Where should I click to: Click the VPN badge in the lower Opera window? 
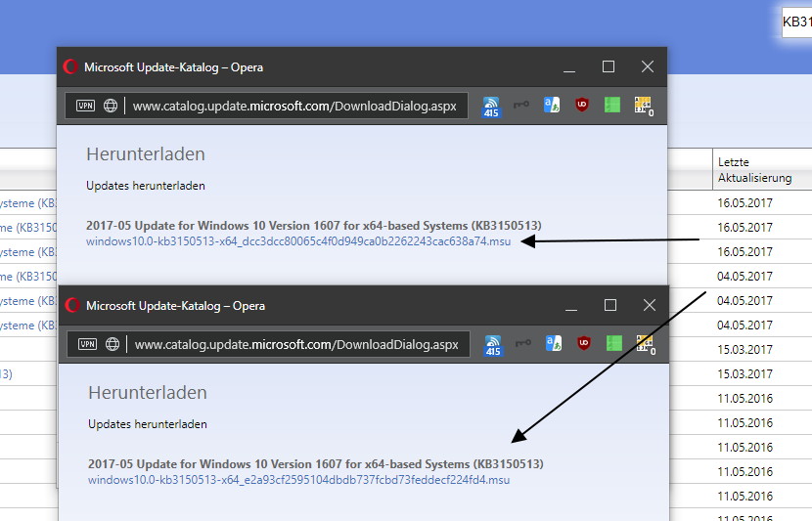(x=87, y=344)
